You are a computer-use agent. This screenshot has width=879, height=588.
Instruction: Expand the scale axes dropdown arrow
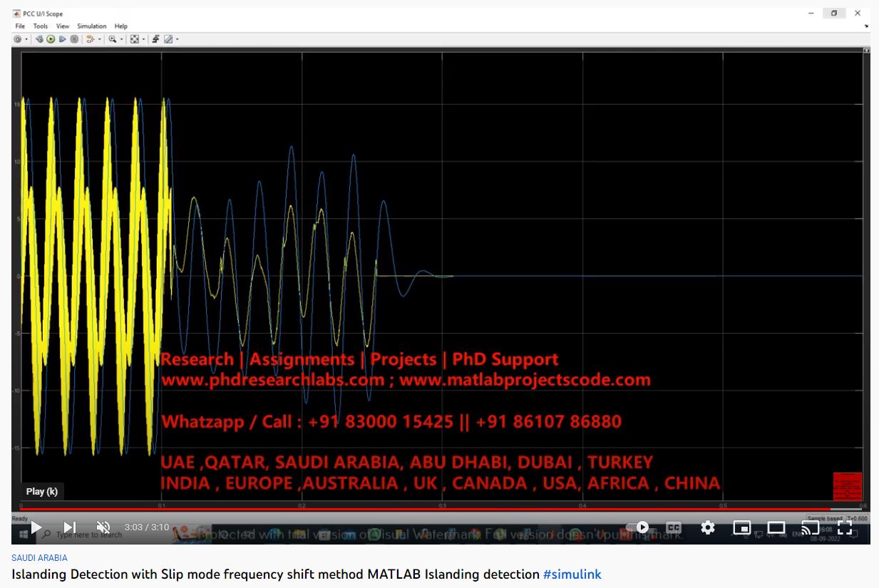click(143, 39)
